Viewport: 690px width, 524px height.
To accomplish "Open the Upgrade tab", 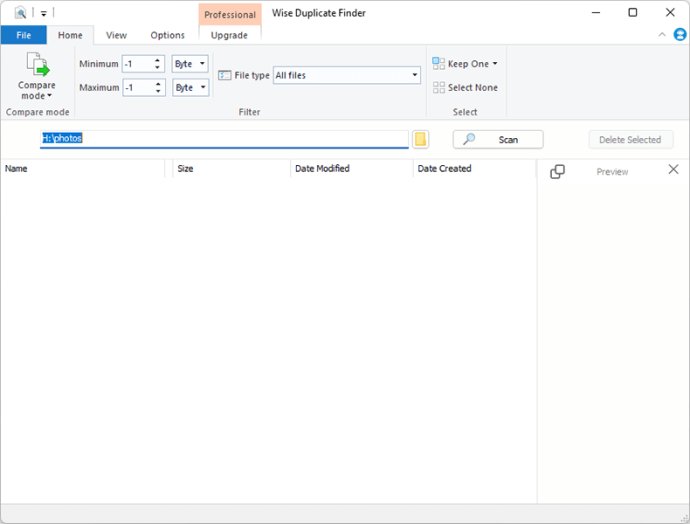I will click(229, 35).
